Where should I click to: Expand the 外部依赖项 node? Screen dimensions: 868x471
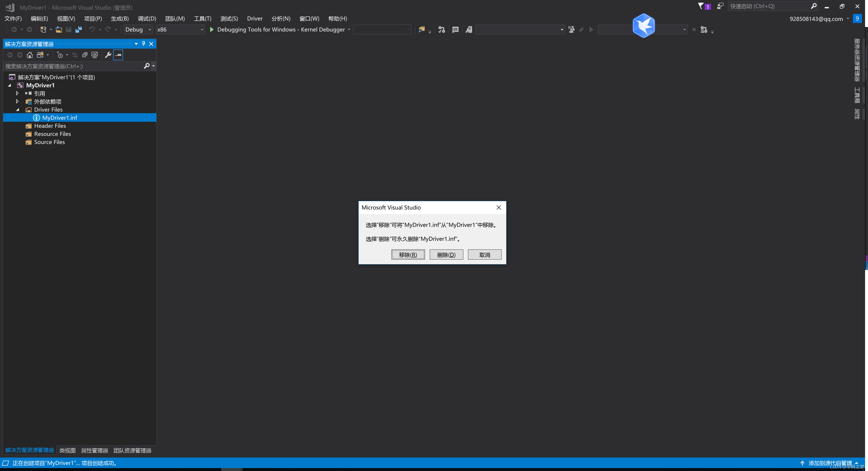coord(21,101)
